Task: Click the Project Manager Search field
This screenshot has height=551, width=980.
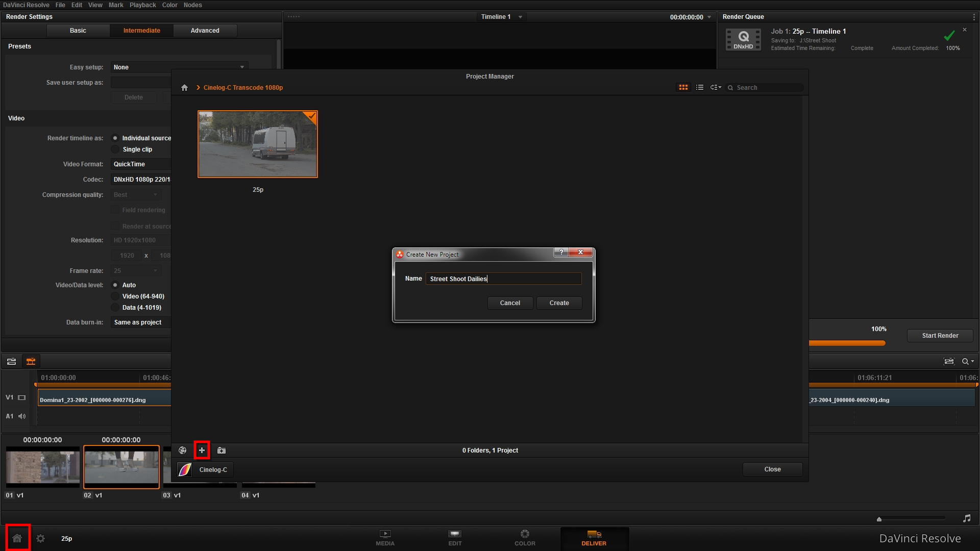Action: pos(765,88)
